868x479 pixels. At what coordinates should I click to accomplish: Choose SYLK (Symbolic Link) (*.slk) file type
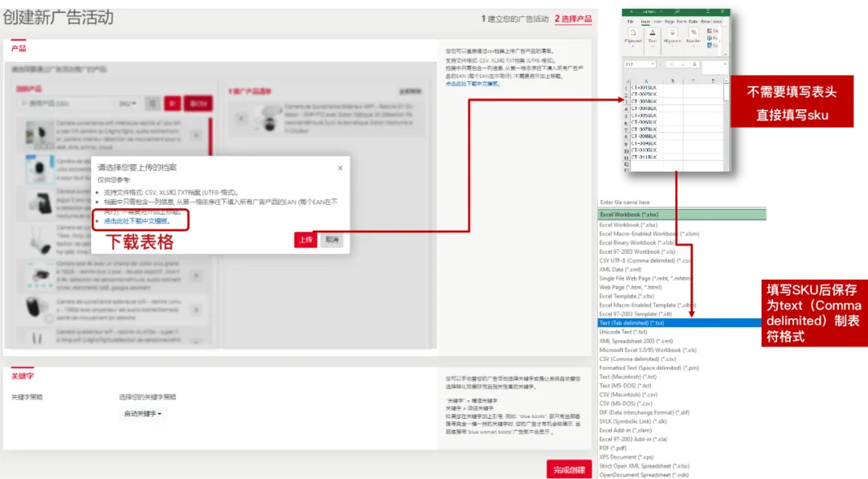(x=633, y=421)
